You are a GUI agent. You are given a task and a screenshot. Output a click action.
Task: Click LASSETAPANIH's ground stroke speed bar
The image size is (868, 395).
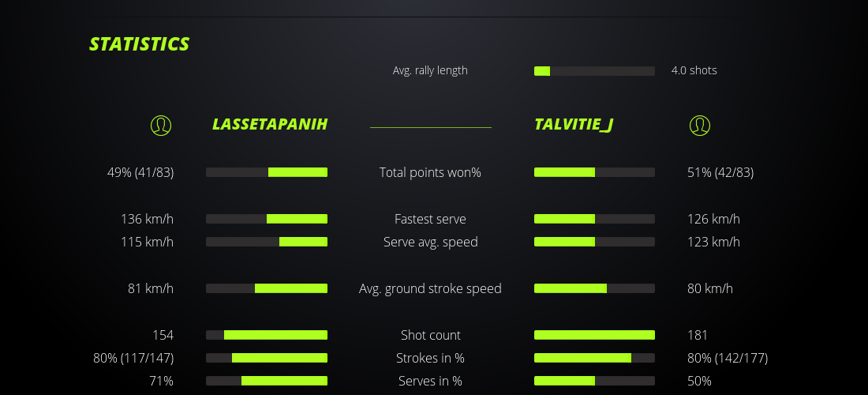click(x=267, y=288)
